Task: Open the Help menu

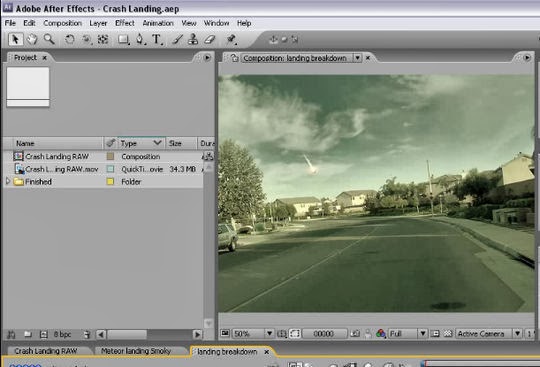Action: [244, 23]
